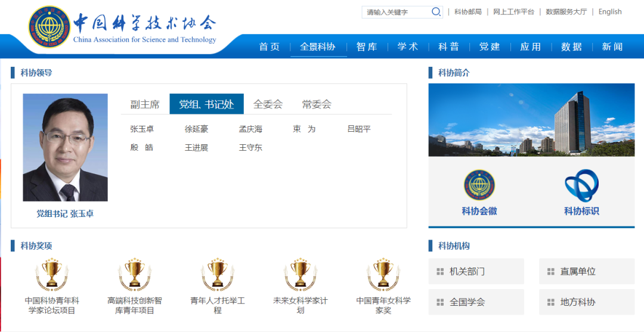Open the 直属单位 button
Image resolution: width=644 pixels, height=332 pixels.
[587, 271]
